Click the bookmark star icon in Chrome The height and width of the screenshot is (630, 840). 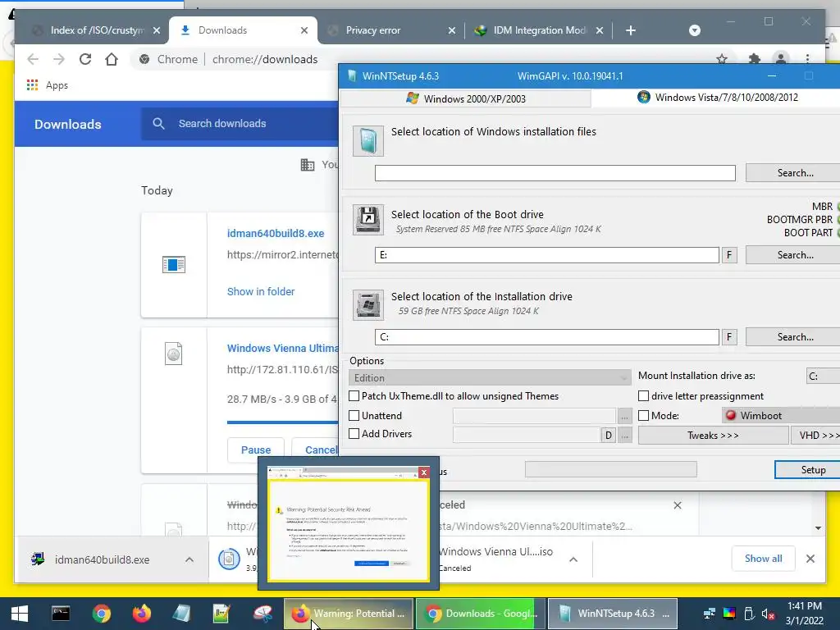click(722, 59)
